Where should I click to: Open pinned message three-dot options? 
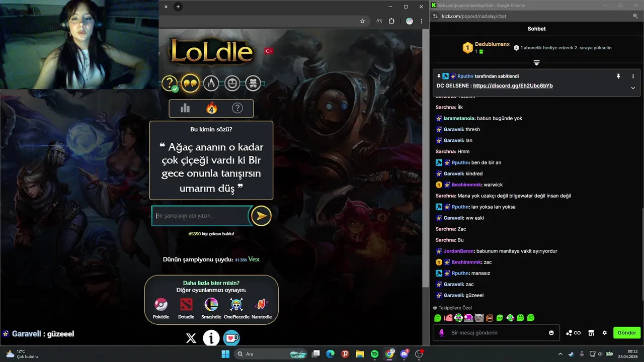click(633, 76)
